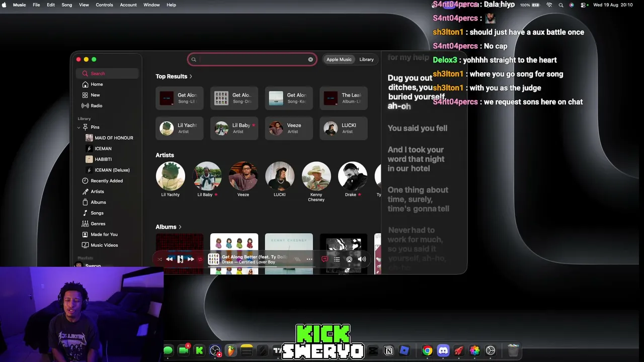Jump to lyric line "You said you fell"
This screenshot has height=362, width=644.
(x=418, y=128)
